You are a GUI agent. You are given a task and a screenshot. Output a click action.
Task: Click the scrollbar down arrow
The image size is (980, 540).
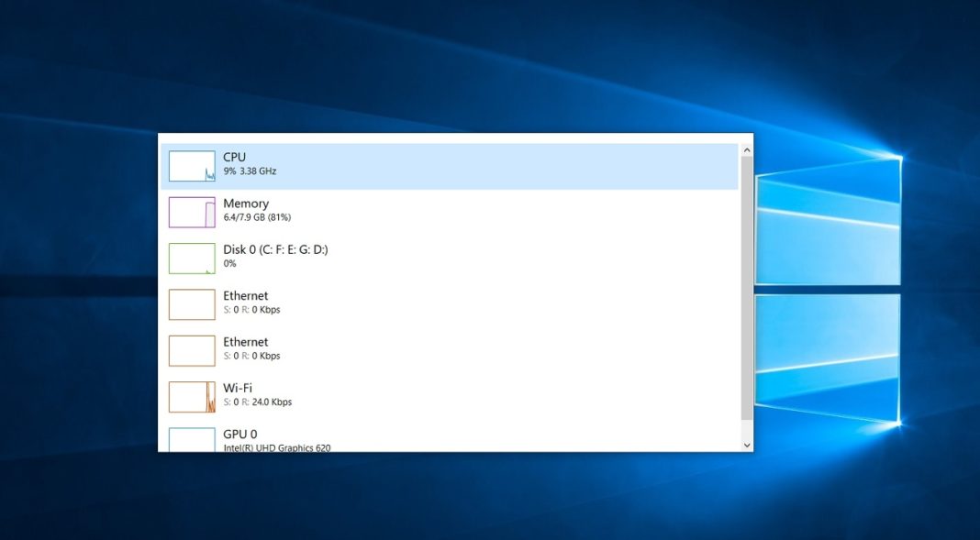744,443
